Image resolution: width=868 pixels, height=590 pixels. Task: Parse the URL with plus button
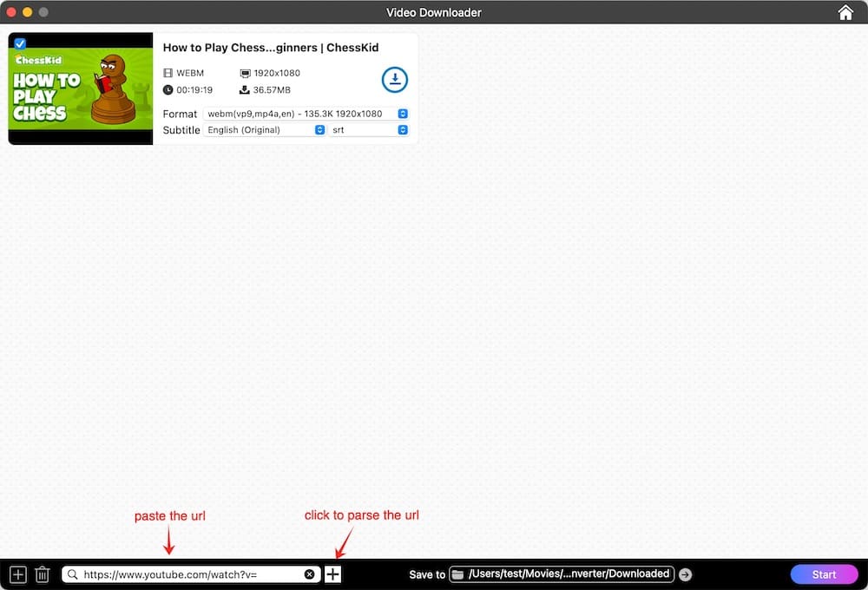pos(332,574)
